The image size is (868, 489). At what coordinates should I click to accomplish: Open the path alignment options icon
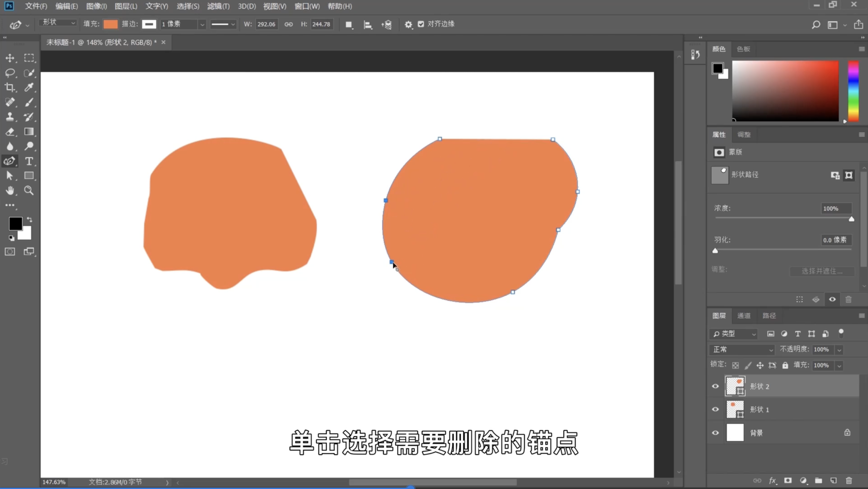point(368,25)
